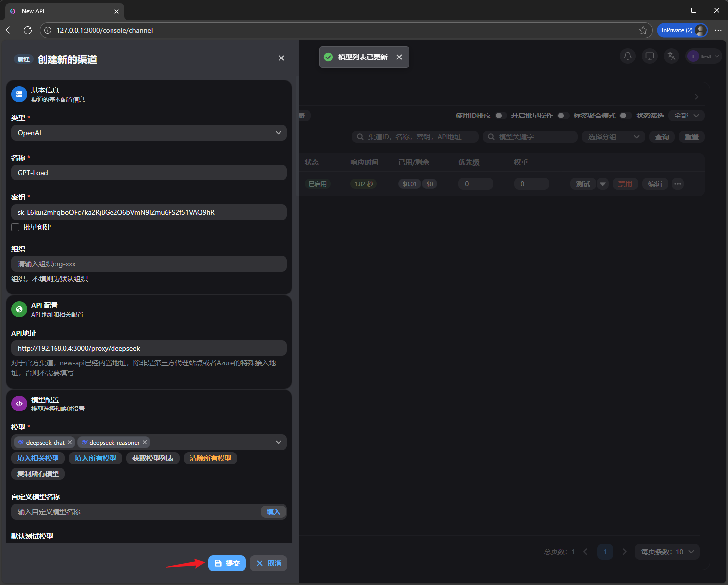Open the 每页条数 page size dropdown
Viewport: 728px width, 585px height.
[667, 552]
